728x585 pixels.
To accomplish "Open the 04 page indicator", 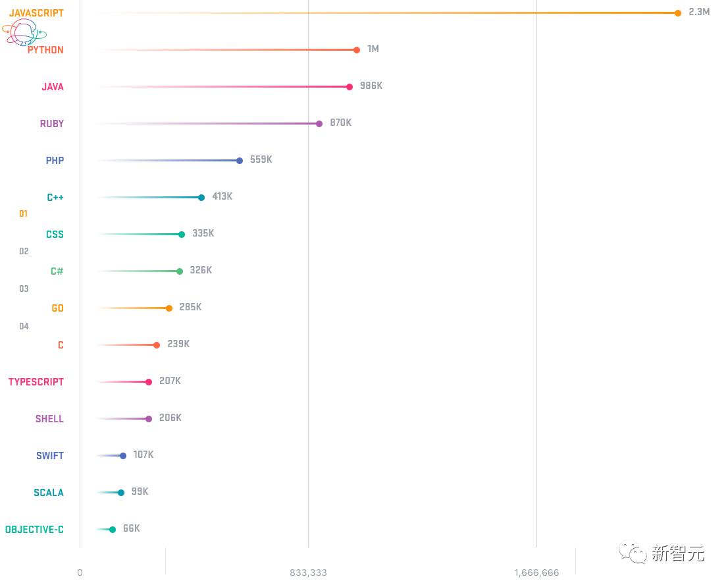I will [x=24, y=326].
